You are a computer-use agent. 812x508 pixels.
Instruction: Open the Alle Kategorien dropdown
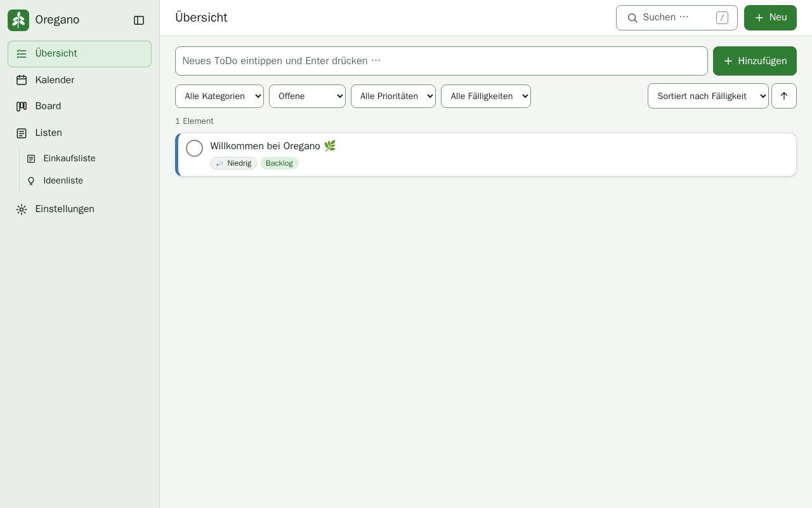(219, 96)
